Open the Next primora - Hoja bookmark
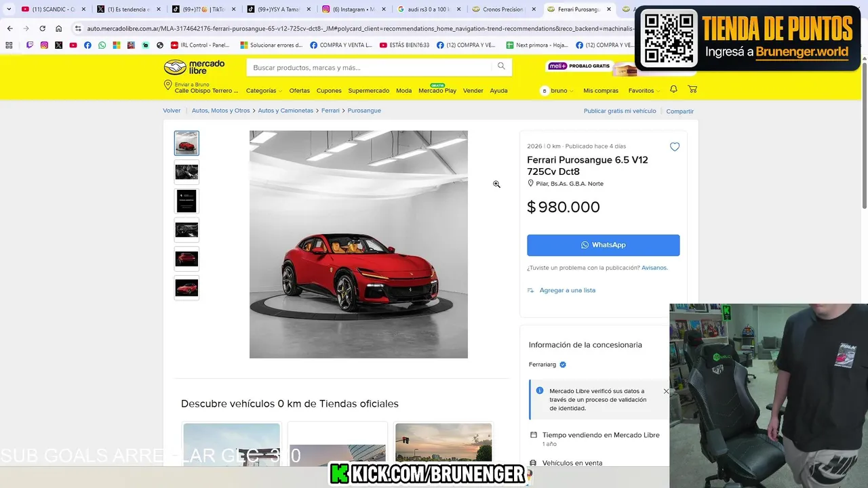Viewport: 868px width, 488px height. pyautogui.click(x=536, y=45)
